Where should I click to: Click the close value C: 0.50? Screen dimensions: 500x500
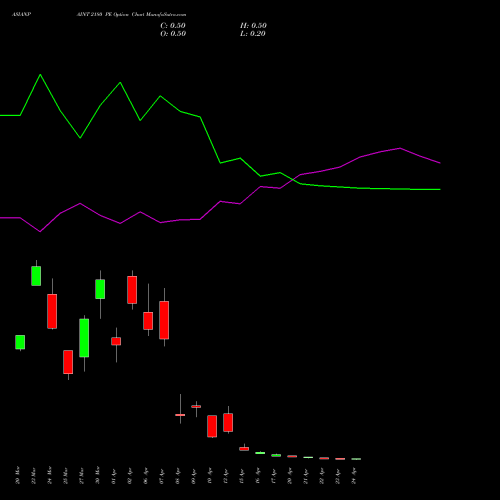point(173,26)
